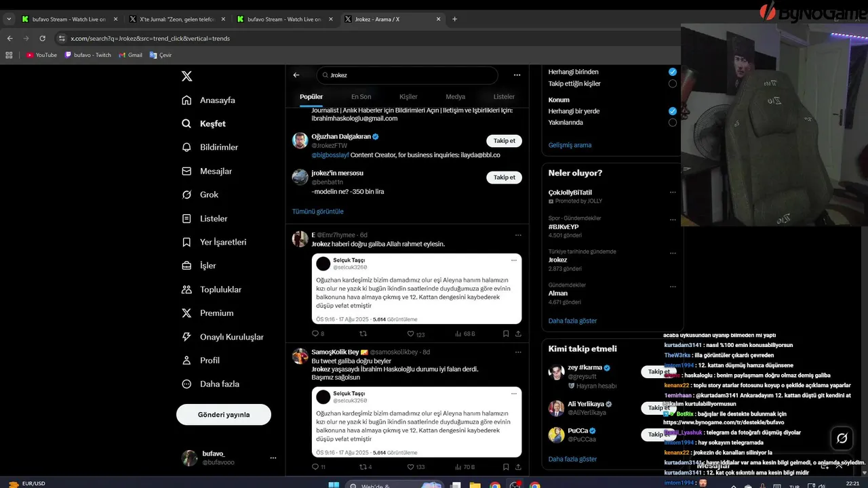The width and height of the screenshot is (868, 488).
Task: Open Topluluklar communities
Action: click(212, 289)
